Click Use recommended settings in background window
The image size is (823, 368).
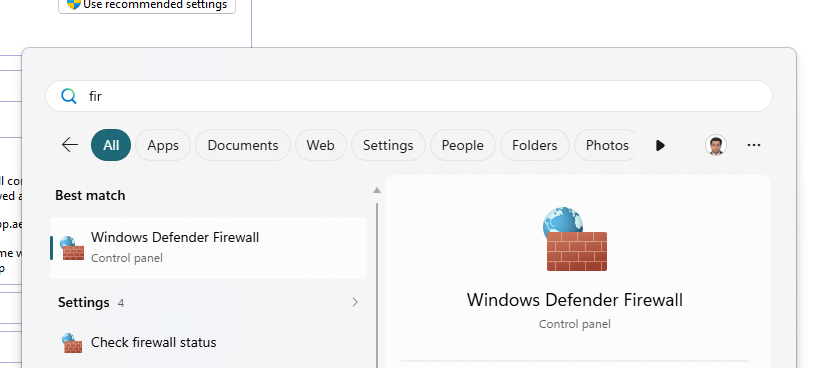[147, 5]
